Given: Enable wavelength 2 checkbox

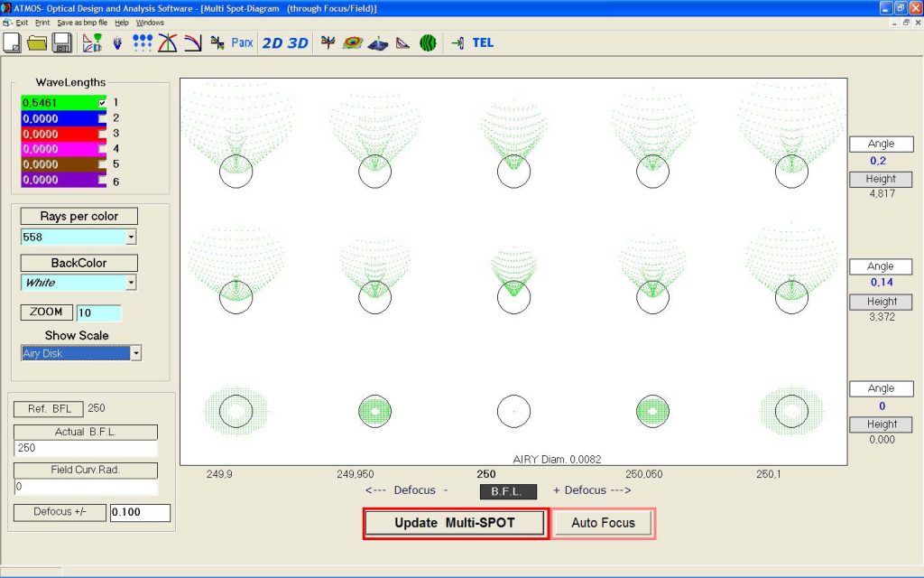Looking at the screenshot, I should click(103, 118).
